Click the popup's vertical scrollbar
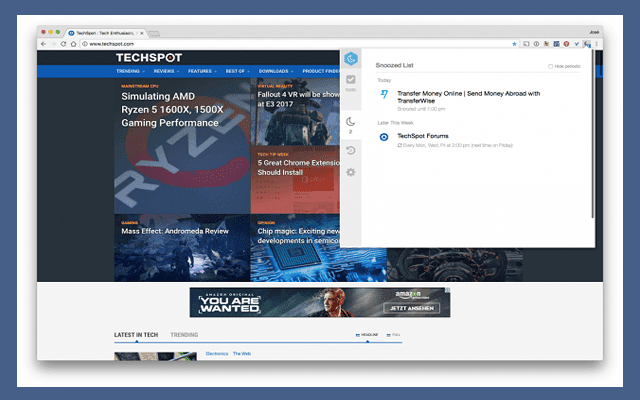The height and width of the screenshot is (400, 640). click(592, 135)
